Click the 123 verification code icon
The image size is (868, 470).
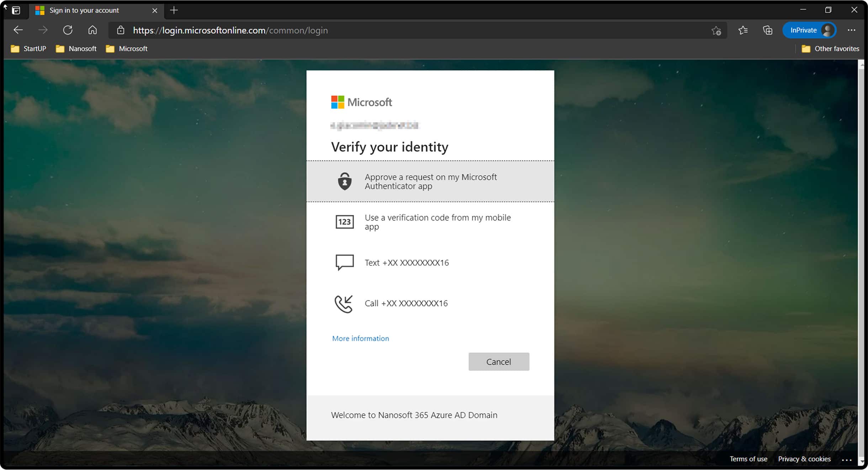coord(344,222)
